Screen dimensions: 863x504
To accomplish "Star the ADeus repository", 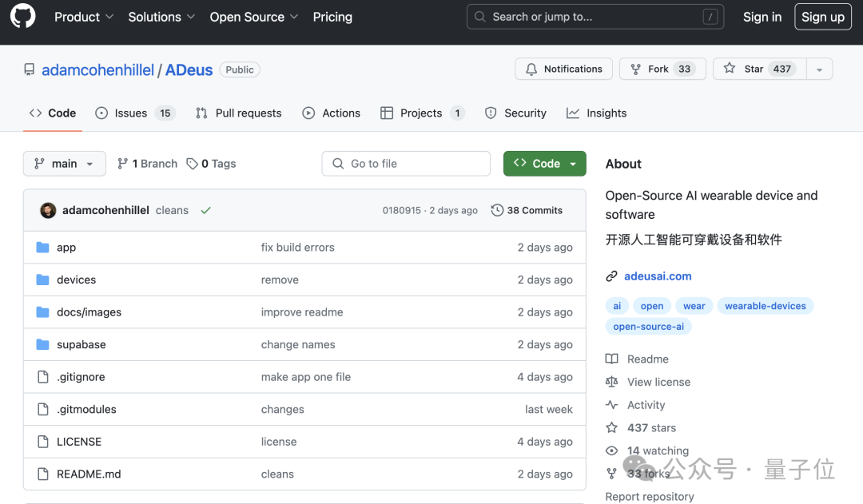I will [x=760, y=69].
